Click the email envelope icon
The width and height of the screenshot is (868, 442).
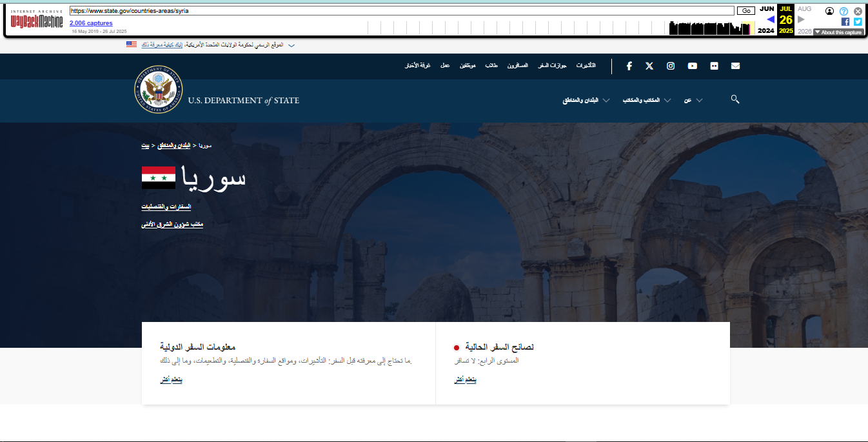coord(735,66)
